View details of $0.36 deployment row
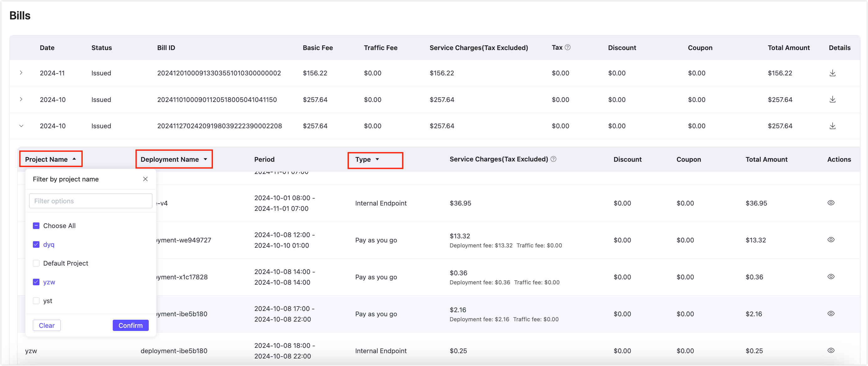Screen dimensions: 868x366 (x=831, y=277)
